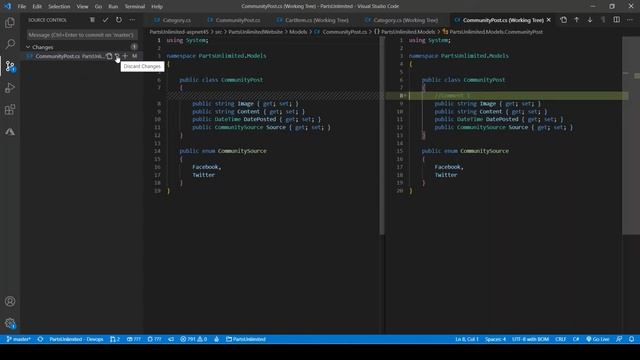Viewport: 640px width, 360px height.
Task: Open editor more actions ellipsis
Action: pos(630,20)
